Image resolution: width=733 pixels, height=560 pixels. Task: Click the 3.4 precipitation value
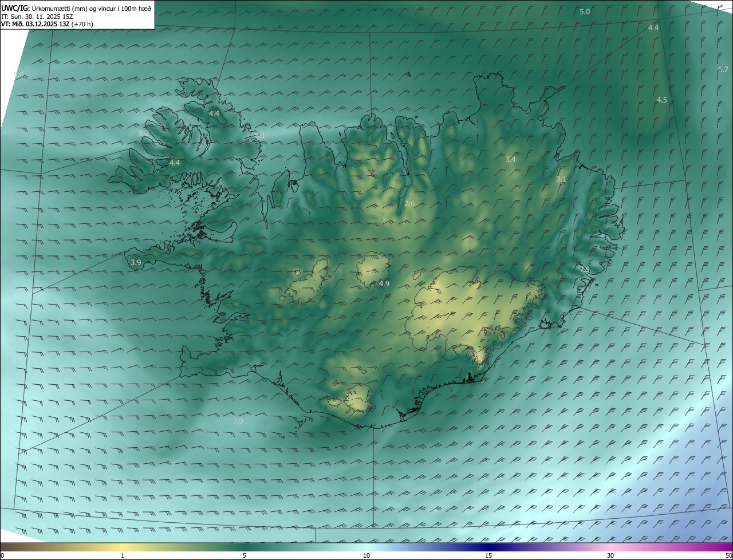pos(510,159)
